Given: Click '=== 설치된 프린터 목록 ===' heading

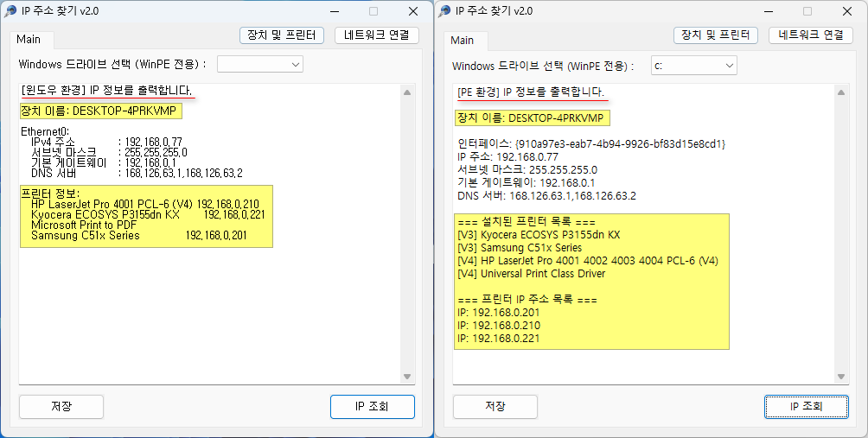Looking at the screenshot, I should click(x=527, y=222).
